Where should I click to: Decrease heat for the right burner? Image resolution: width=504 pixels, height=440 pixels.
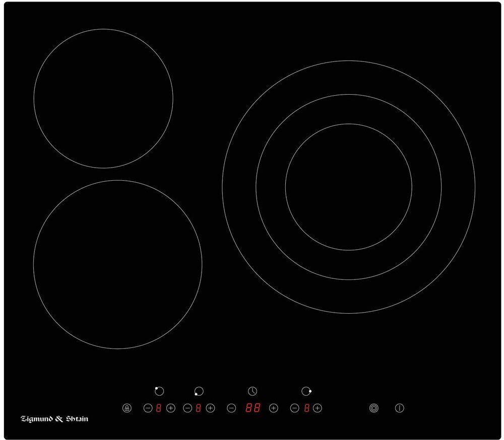(x=295, y=408)
